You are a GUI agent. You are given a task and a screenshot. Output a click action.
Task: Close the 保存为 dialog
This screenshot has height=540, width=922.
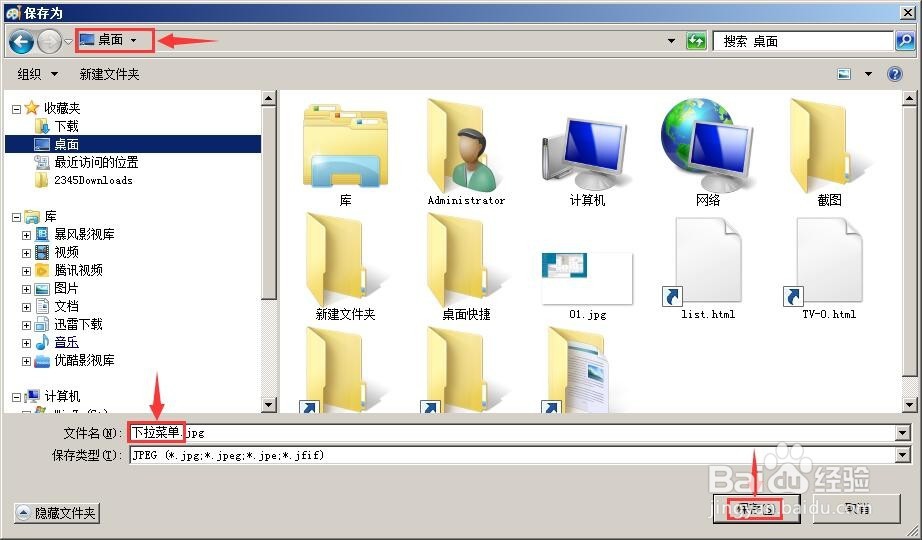(907, 12)
